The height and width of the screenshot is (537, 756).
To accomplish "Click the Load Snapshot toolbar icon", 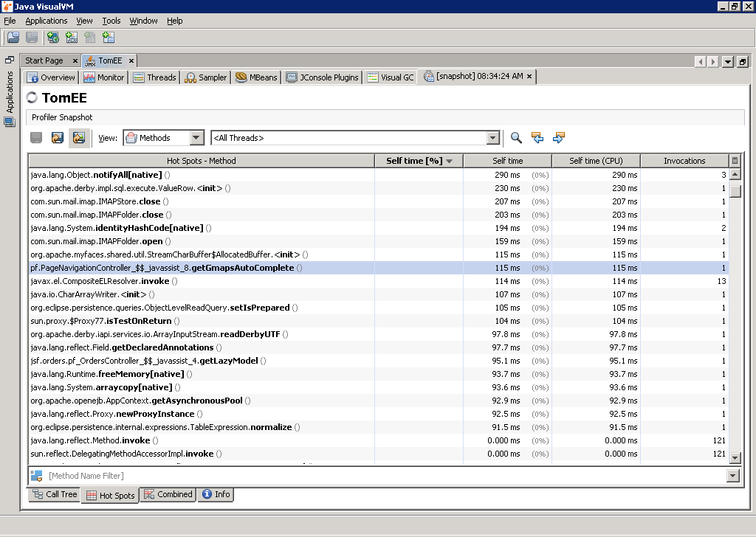I will pyautogui.click(x=13, y=37).
